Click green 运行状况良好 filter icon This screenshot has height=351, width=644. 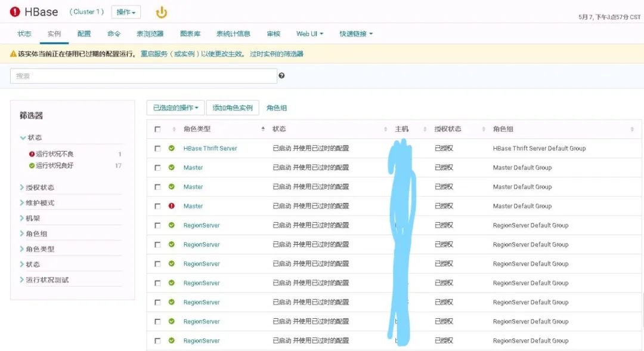(32, 165)
